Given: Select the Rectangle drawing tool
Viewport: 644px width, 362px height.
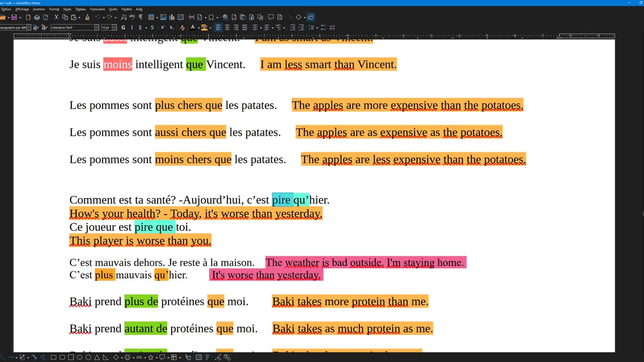Looking at the screenshot, I should pos(53,357).
